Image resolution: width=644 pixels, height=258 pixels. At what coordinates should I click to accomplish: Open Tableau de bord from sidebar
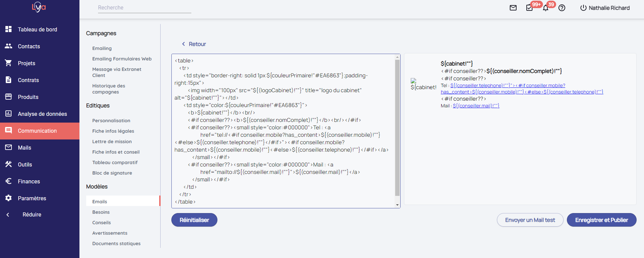(37, 29)
